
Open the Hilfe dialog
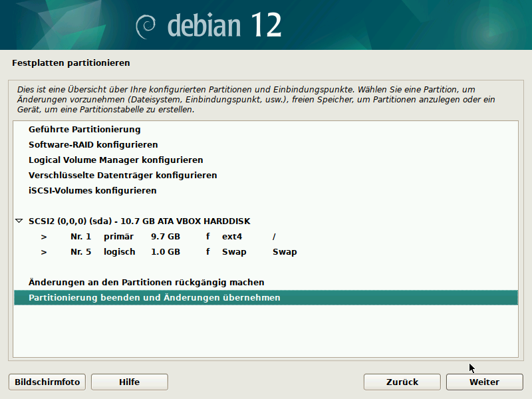[x=129, y=382]
